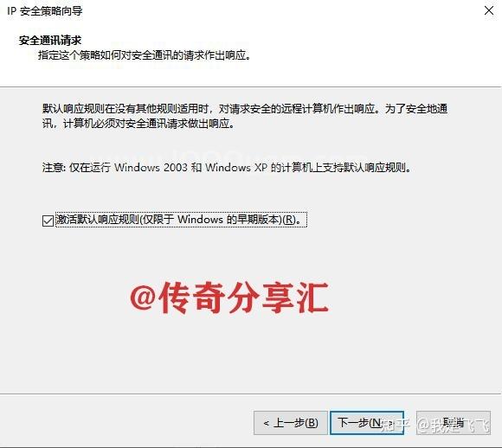The height and width of the screenshot is (448, 502).
Task: Proceed using the 下一步(N) button
Action: click(367, 423)
